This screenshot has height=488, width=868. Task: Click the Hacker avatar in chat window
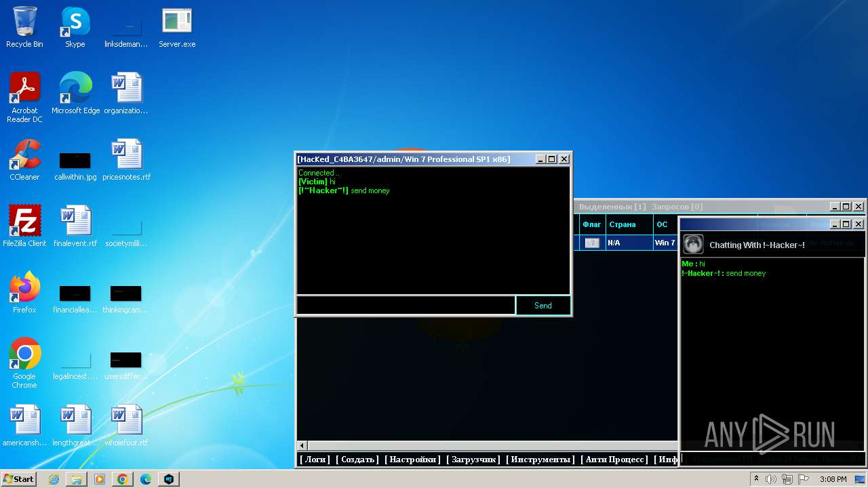coord(693,244)
